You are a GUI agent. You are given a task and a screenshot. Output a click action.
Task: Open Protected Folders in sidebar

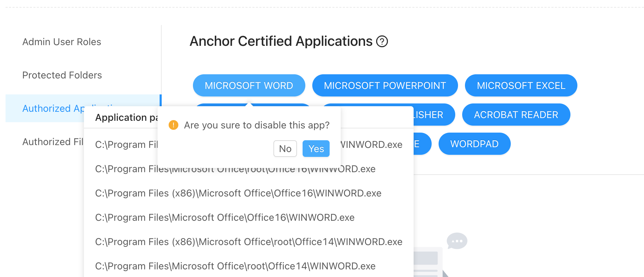click(x=62, y=75)
